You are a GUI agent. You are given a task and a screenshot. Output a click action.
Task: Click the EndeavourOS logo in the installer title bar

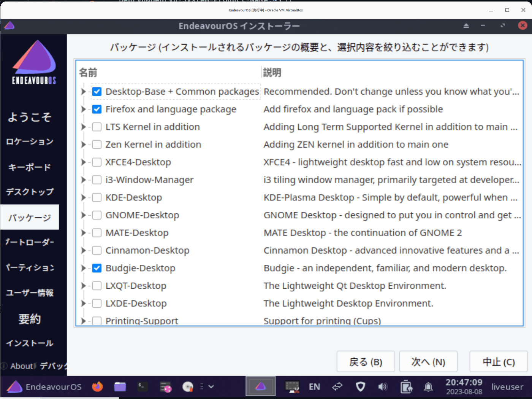tap(9, 26)
